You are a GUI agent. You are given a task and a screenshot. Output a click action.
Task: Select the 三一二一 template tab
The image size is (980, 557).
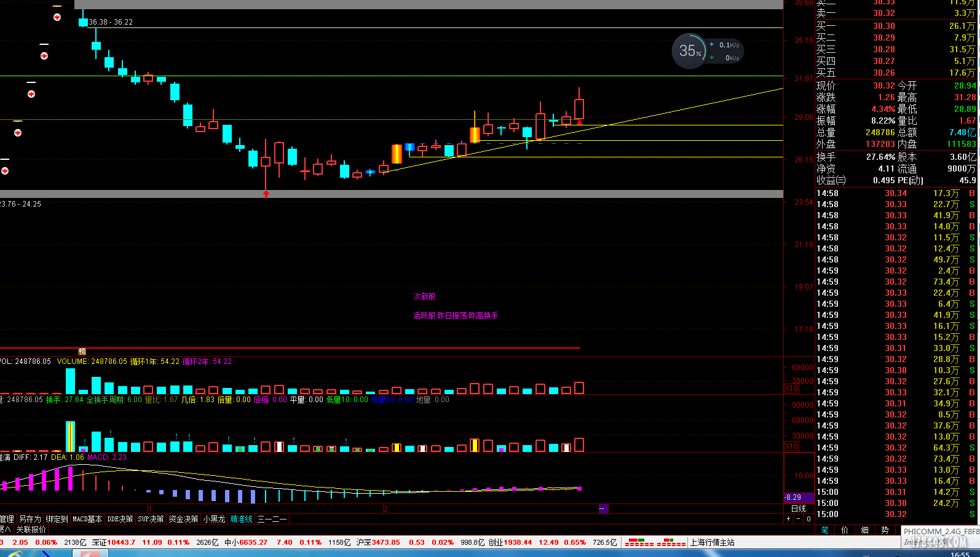tap(272, 519)
